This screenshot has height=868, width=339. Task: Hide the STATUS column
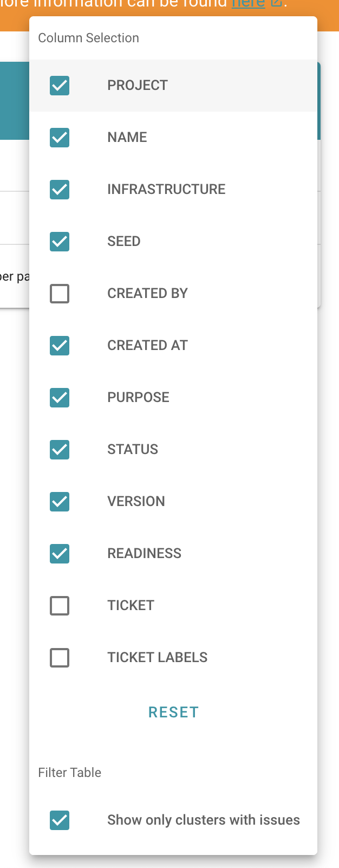pyautogui.click(x=60, y=450)
